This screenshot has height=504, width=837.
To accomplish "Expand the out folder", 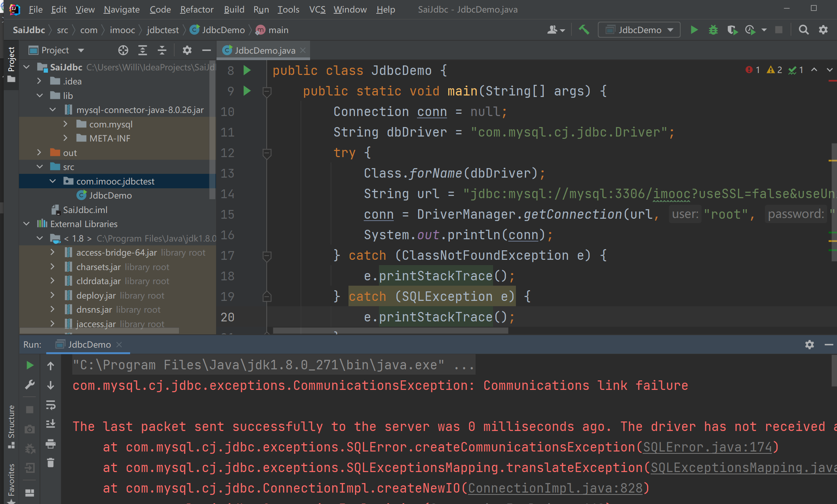I will click(x=39, y=153).
